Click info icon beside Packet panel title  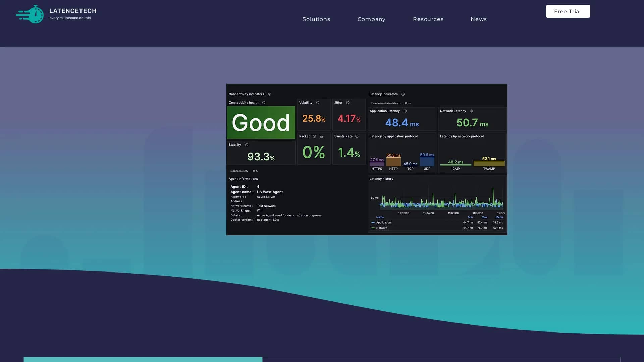click(314, 136)
